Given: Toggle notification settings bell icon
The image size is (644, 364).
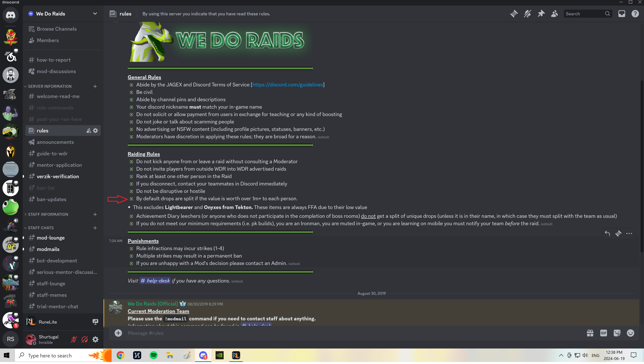Looking at the screenshot, I should click(528, 13).
